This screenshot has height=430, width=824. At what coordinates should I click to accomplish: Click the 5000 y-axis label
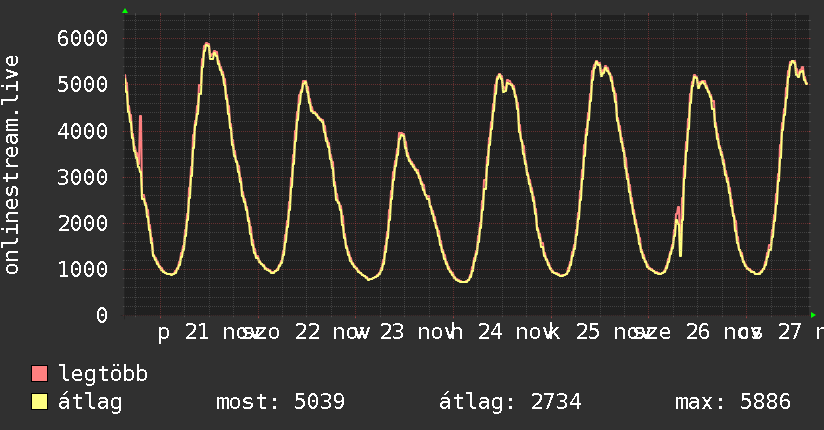click(x=83, y=85)
